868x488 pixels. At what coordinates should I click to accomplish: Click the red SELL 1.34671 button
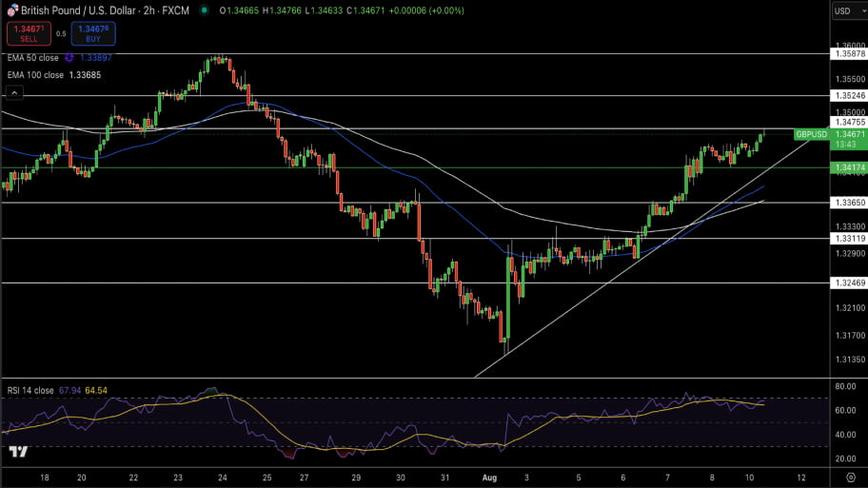point(29,33)
